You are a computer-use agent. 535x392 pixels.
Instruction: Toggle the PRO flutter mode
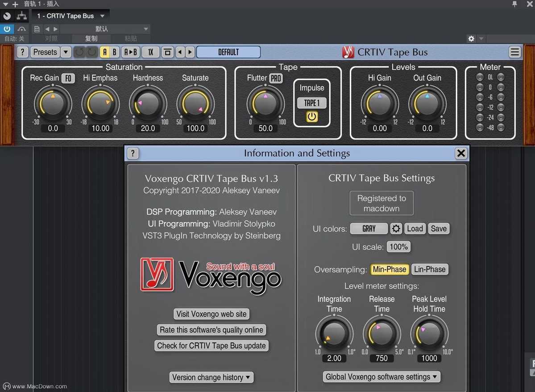tap(276, 78)
